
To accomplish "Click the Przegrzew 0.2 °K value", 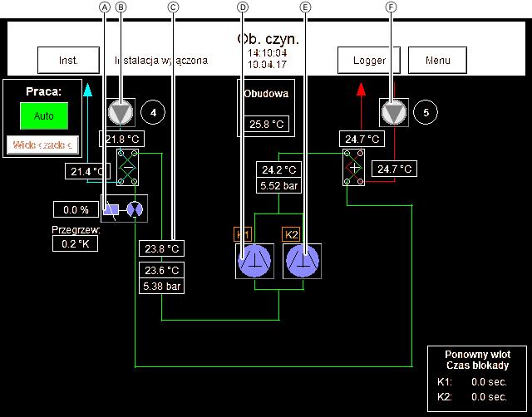I will tap(76, 243).
